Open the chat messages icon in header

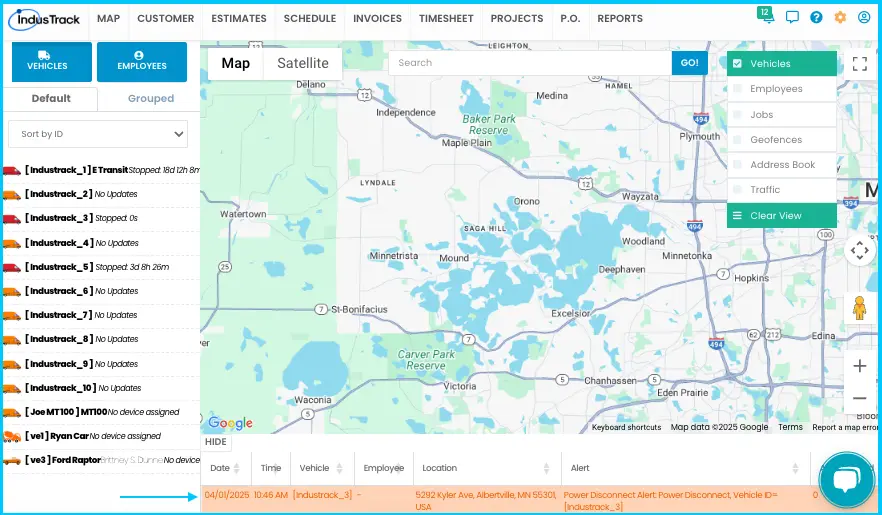pyautogui.click(x=792, y=17)
